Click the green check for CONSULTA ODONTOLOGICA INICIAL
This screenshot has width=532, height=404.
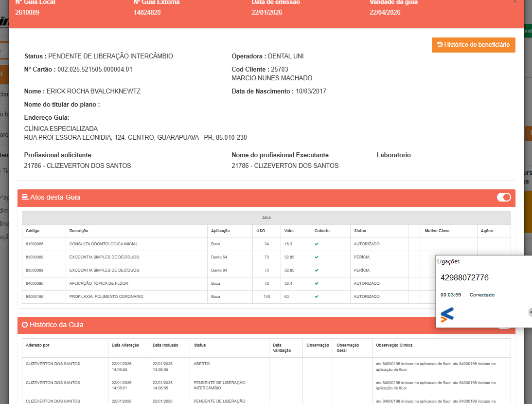click(317, 244)
